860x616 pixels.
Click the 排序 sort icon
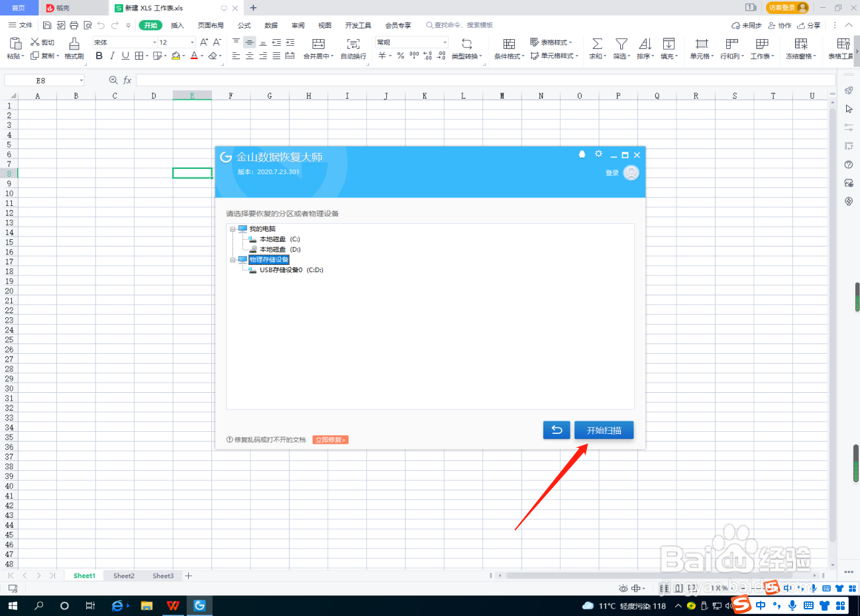(645, 44)
